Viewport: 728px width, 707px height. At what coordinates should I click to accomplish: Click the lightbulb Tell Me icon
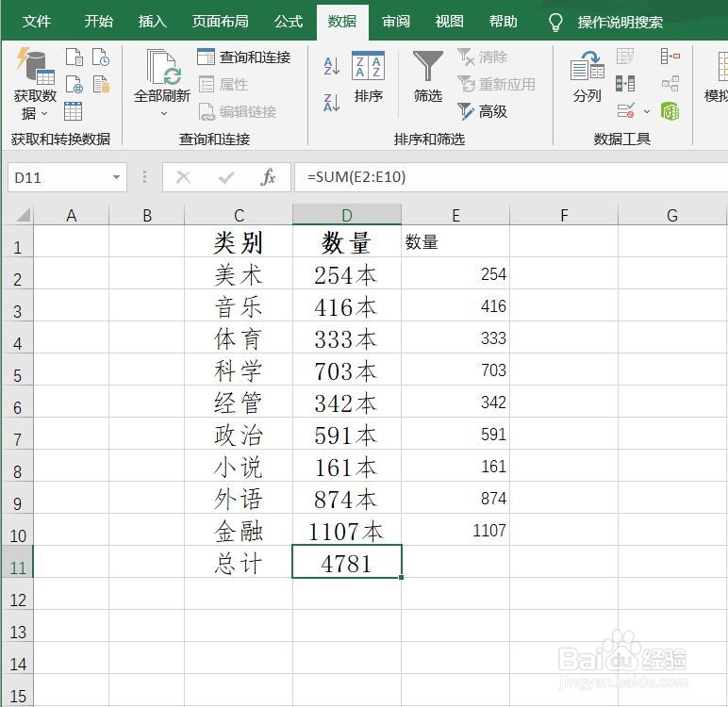(x=555, y=22)
